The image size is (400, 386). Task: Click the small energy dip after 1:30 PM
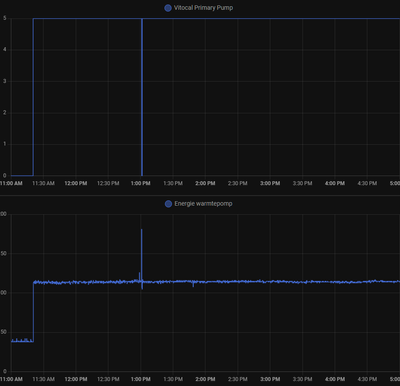[193, 284]
